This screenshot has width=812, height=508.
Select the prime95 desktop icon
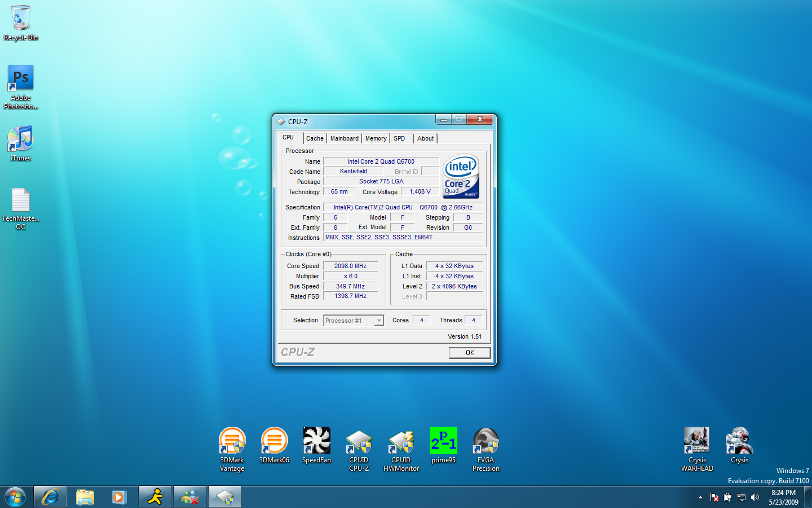point(443,445)
